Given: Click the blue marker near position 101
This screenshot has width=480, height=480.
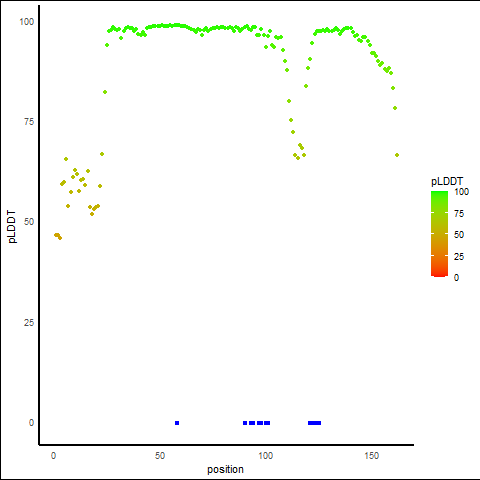Looking at the screenshot, I should 267,423.
